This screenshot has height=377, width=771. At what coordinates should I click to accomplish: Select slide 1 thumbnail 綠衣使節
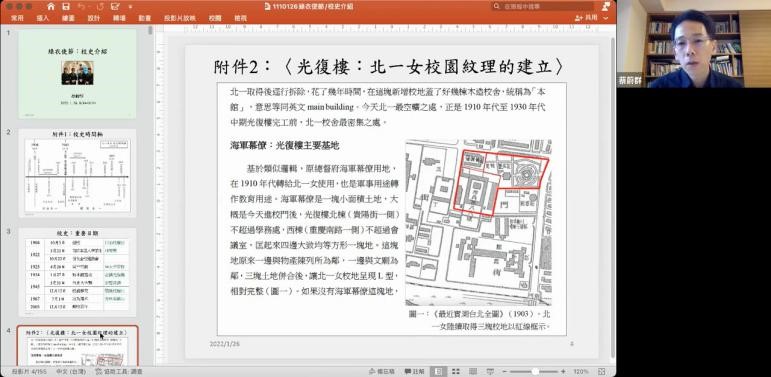point(78,73)
